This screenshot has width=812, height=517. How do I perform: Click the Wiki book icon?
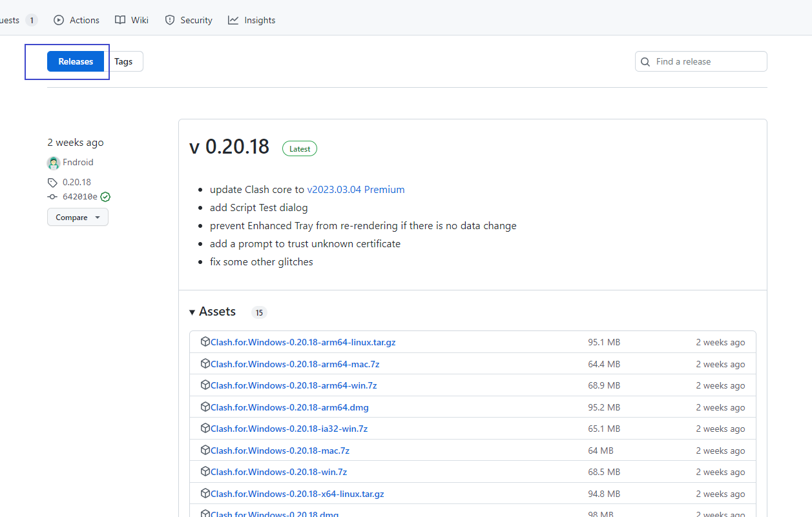120,20
